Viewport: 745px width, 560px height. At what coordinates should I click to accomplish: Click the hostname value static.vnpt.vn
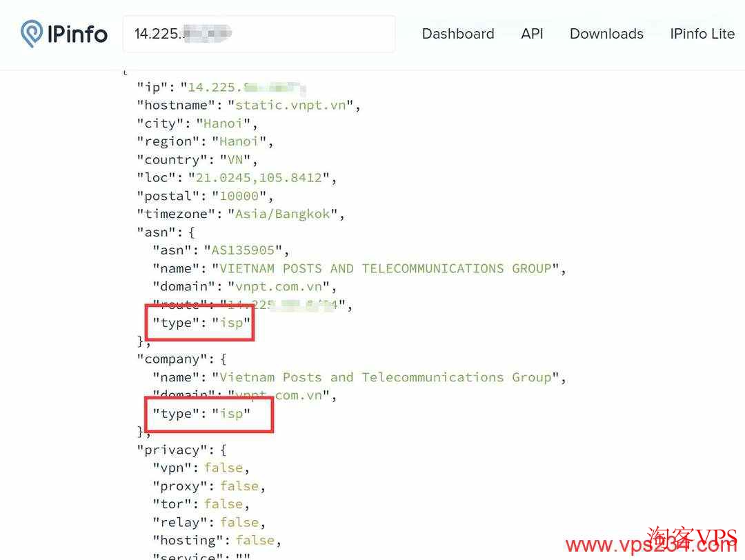coord(295,106)
